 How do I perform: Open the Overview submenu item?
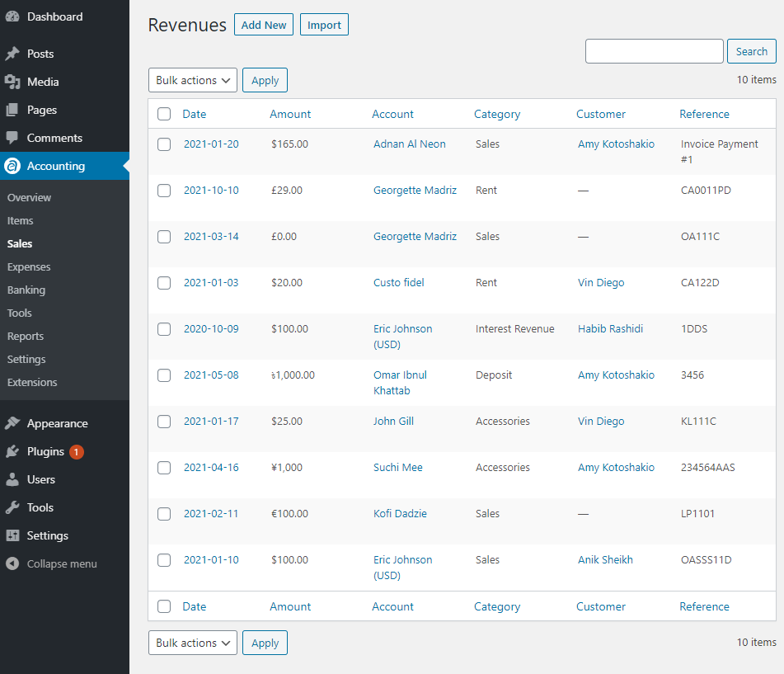29,198
